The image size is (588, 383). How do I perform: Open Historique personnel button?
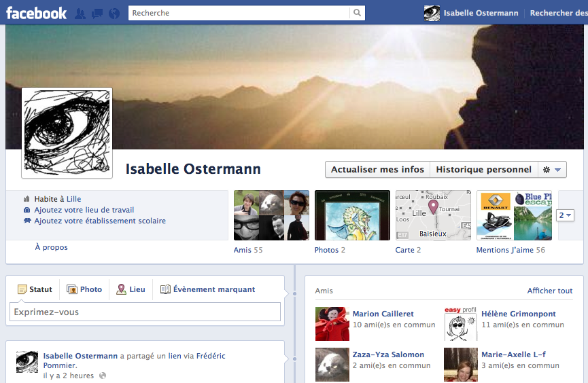(x=483, y=170)
